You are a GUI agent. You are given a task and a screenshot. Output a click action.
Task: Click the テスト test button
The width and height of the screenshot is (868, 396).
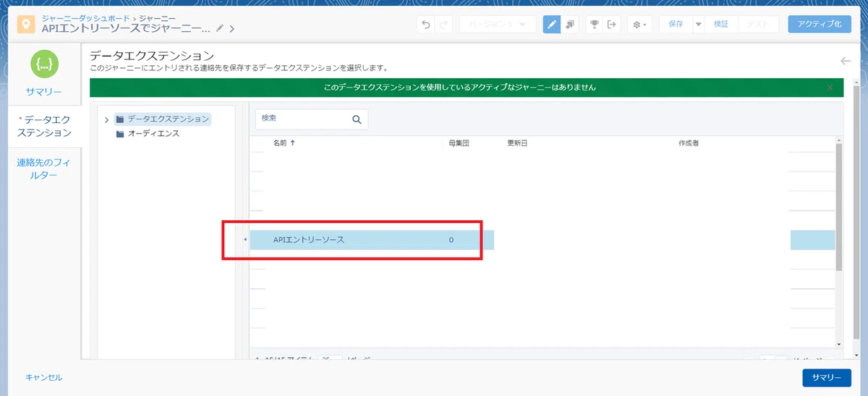[757, 25]
